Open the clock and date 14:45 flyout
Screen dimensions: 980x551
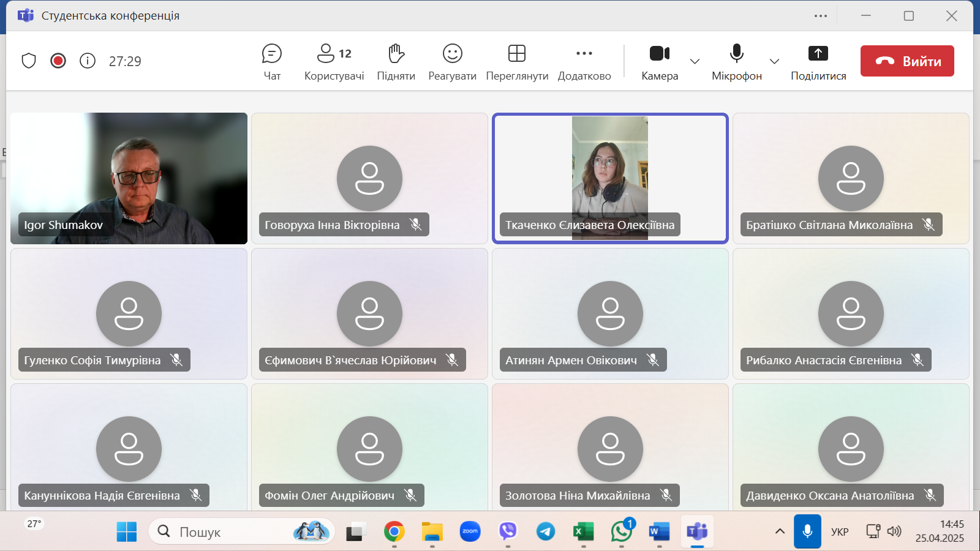(940, 531)
